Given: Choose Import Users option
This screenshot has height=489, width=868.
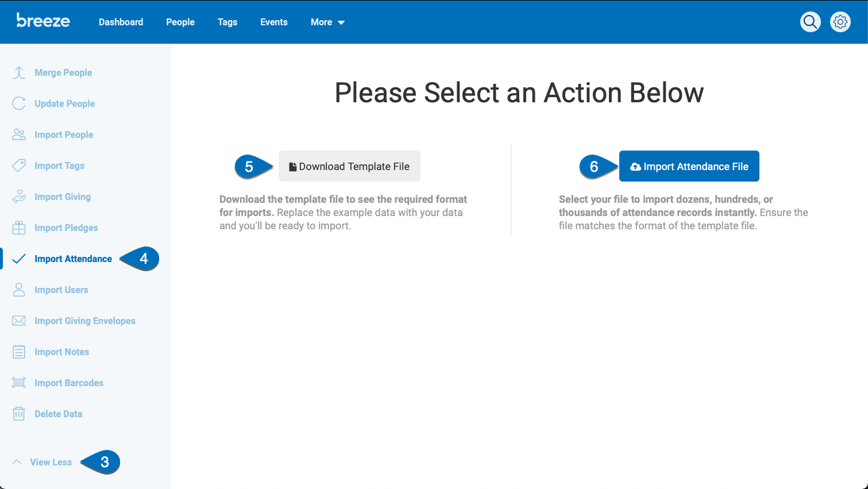Looking at the screenshot, I should (61, 290).
